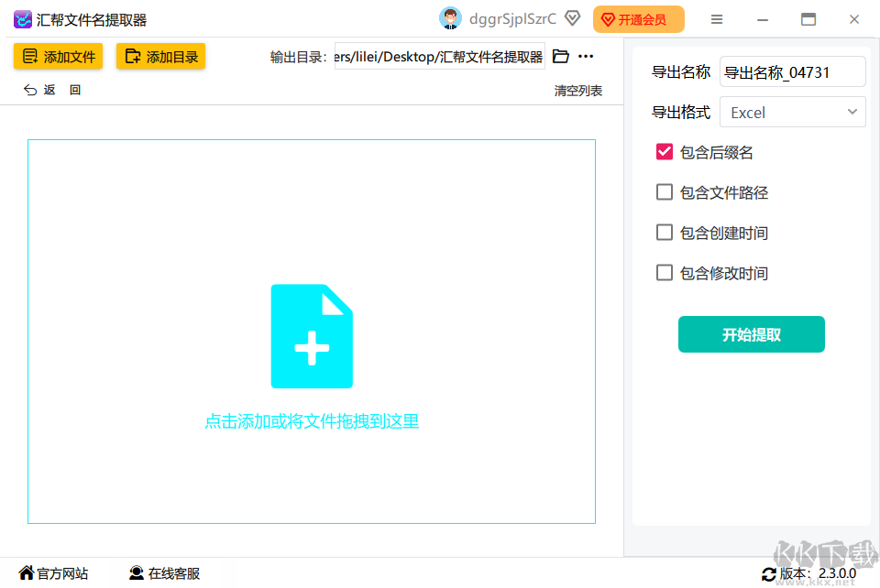Enable the 包含创建时间 checkbox
The width and height of the screenshot is (880, 588).
pos(664,233)
